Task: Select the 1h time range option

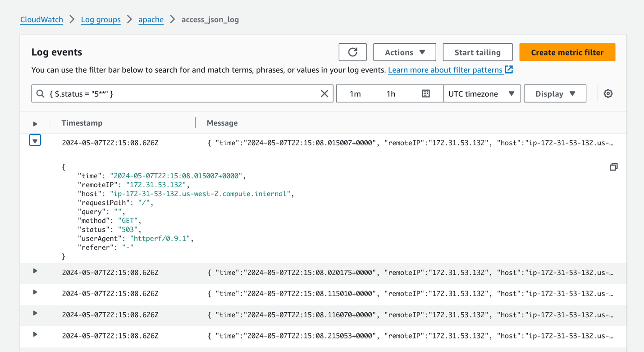Action: (x=391, y=93)
